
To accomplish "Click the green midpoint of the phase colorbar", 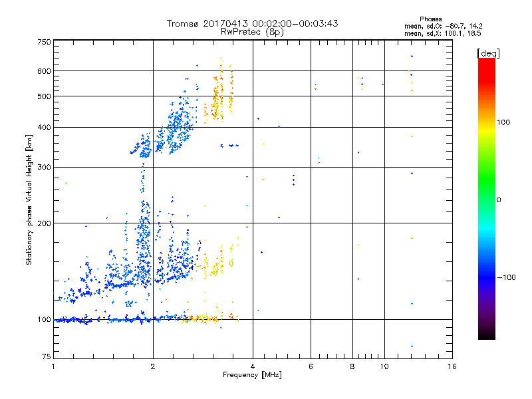I will [x=487, y=199].
